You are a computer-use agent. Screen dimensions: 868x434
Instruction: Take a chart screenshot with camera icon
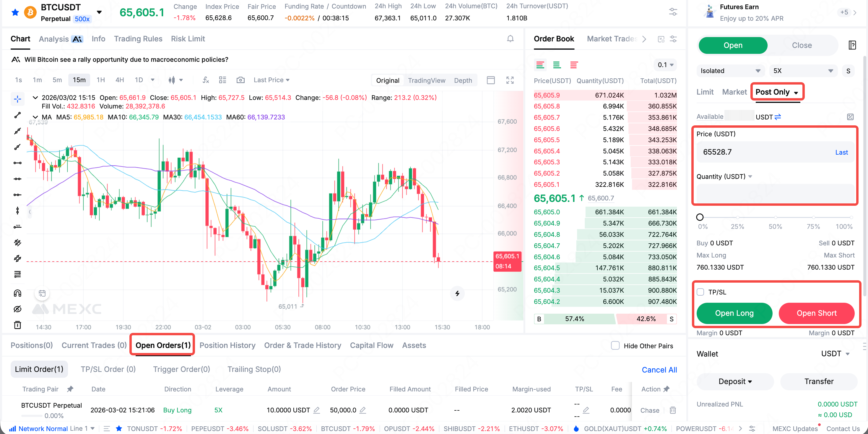coord(240,80)
